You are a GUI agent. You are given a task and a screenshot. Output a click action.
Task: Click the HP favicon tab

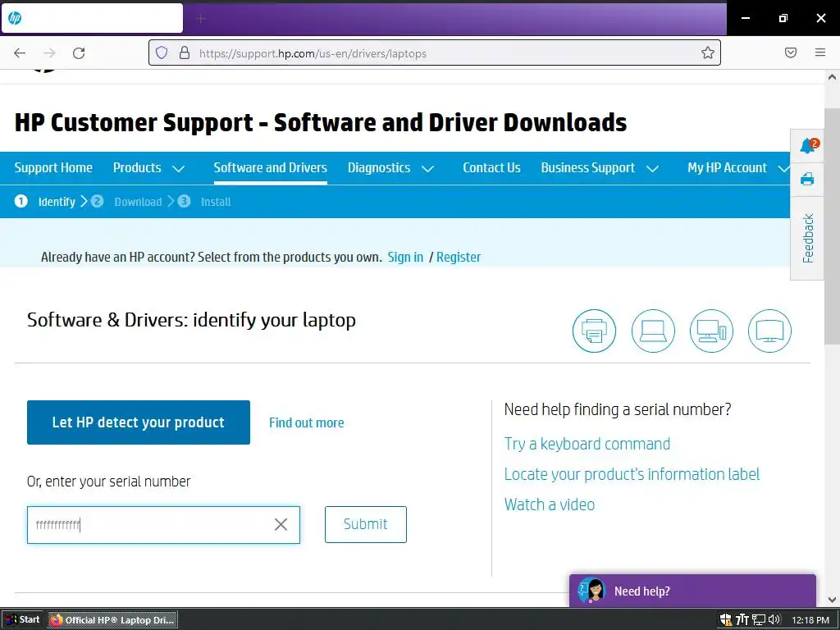pyautogui.click(x=92, y=18)
